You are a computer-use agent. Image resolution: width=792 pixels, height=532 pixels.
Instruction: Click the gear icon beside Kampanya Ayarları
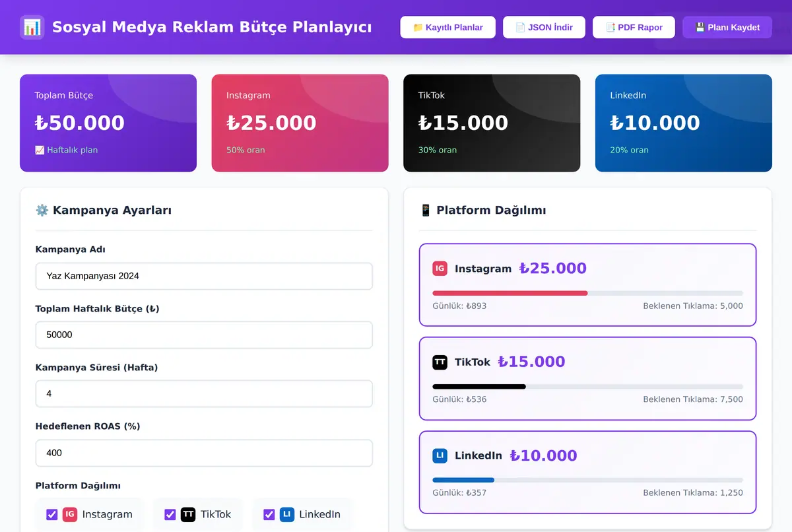pos(42,210)
